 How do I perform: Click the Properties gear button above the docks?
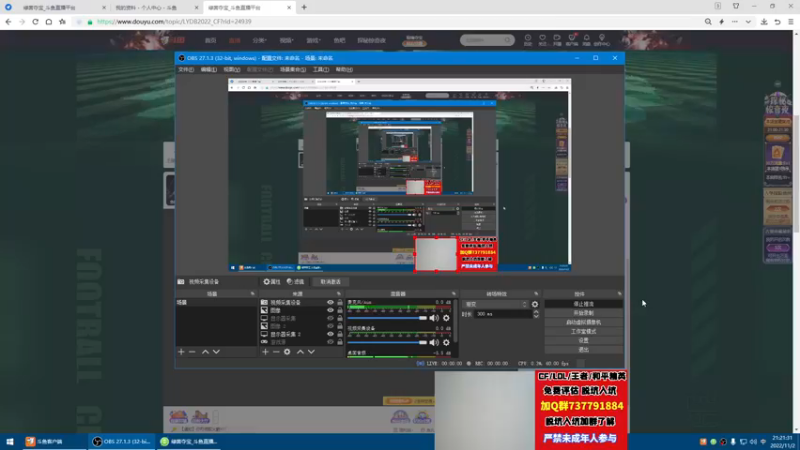272,282
